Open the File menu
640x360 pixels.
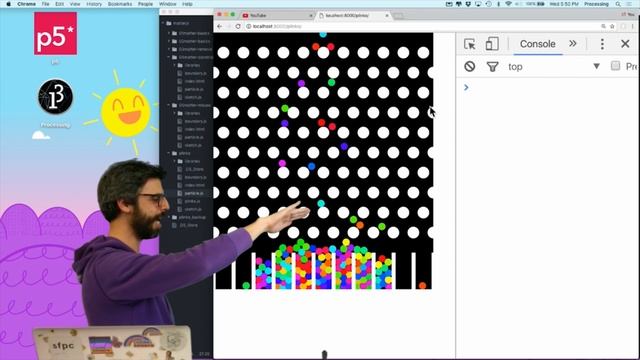coord(45,4)
